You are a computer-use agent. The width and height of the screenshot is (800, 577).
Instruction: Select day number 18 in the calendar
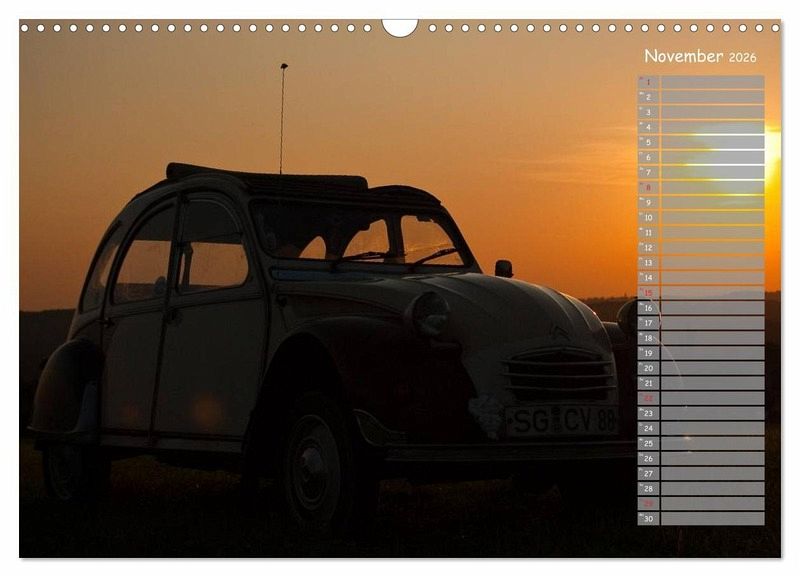tap(648, 338)
